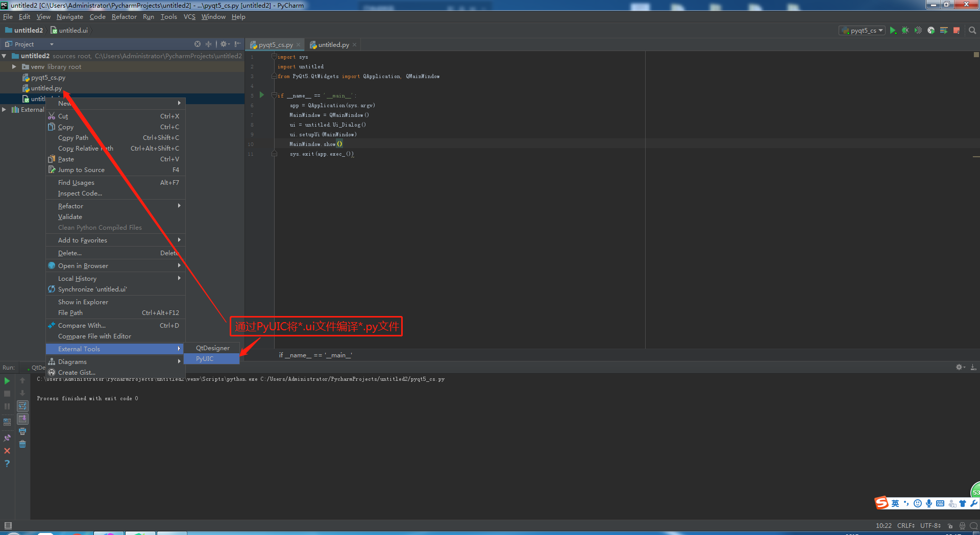Fold the if __name__ code block
980x535 pixels.
[274, 95]
